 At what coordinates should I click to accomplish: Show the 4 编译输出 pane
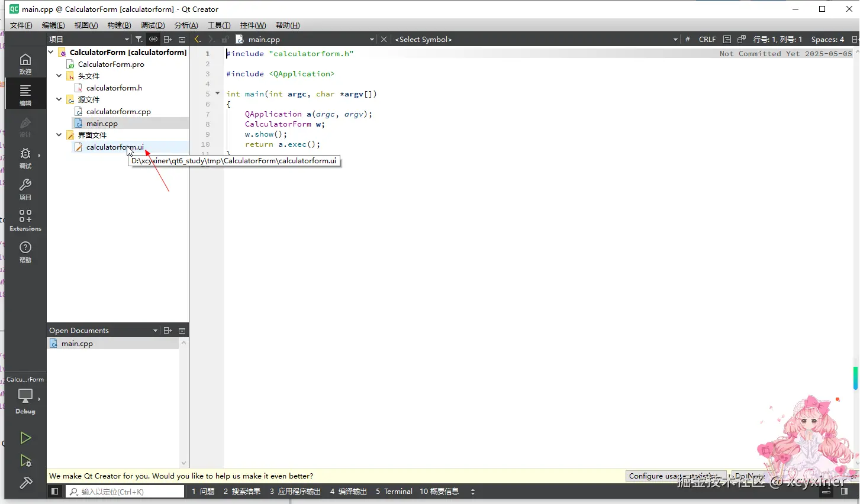click(349, 492)
